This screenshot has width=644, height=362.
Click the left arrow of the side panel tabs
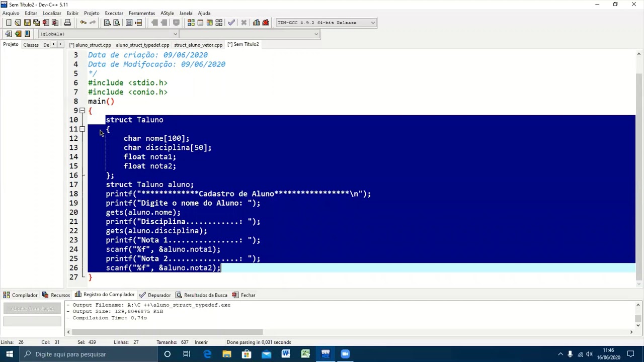(54, 45)
